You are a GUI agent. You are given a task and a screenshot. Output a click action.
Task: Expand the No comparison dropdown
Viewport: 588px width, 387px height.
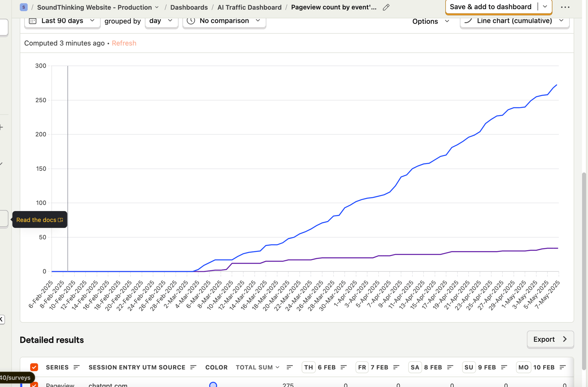(x=224, y=21)
